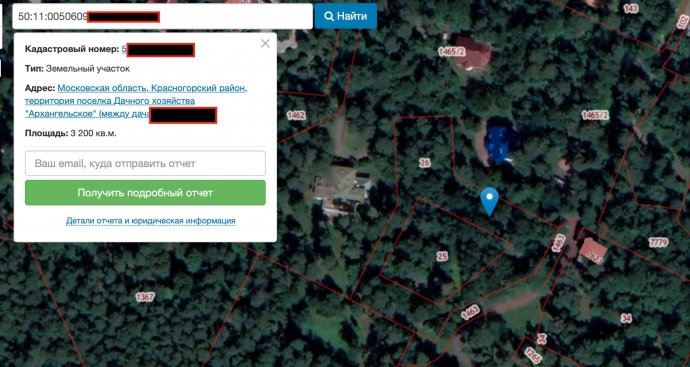
Task: Click the Найти search button
Action: click(345, 16)
